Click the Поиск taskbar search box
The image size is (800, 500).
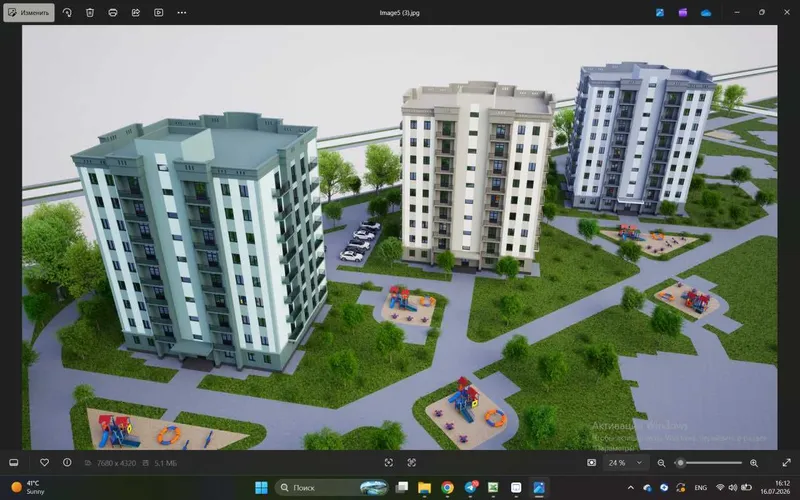[332, 488]
